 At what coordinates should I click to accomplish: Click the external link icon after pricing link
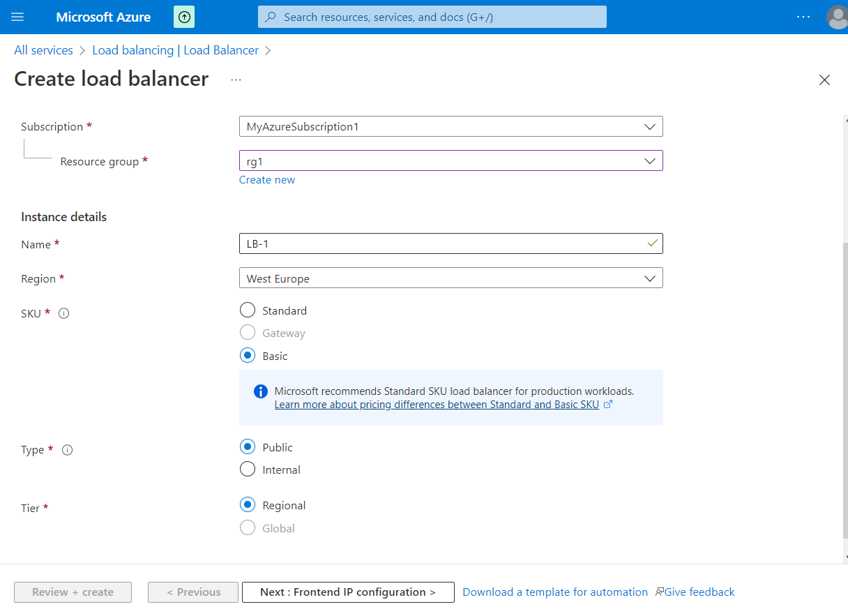(x=607, y=404)
